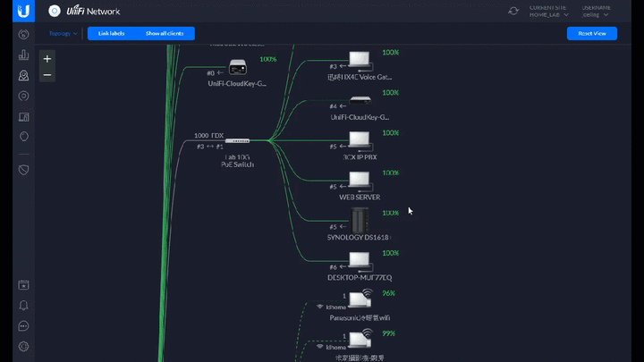Image resolution: width=644 pixels, height=362 pixels.
Task: Open the Topology view dropdown
Action: point(63,34)
